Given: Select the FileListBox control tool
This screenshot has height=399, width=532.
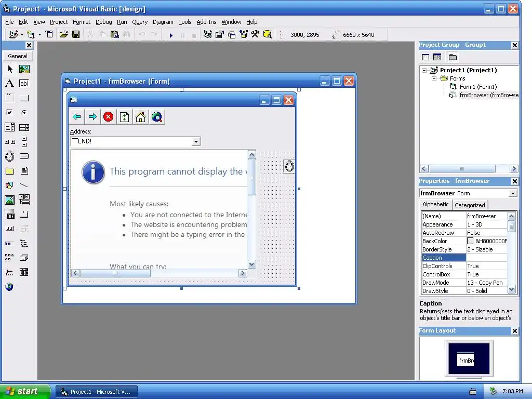Looking at the screenshot, I should (24, 171).
